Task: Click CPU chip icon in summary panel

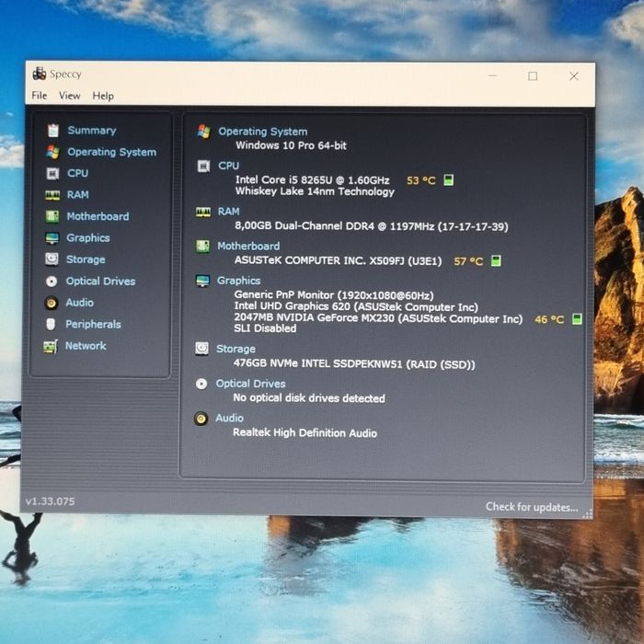Action: (x=203, y=166)
